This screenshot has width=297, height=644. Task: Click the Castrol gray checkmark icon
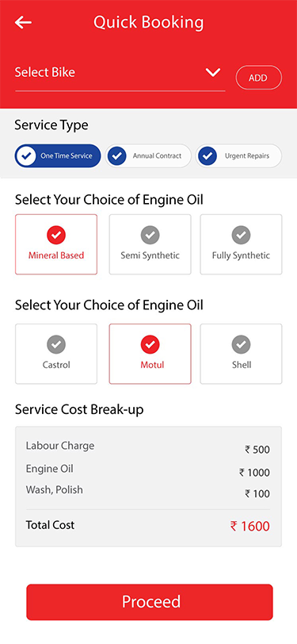[x=56, y=344]
